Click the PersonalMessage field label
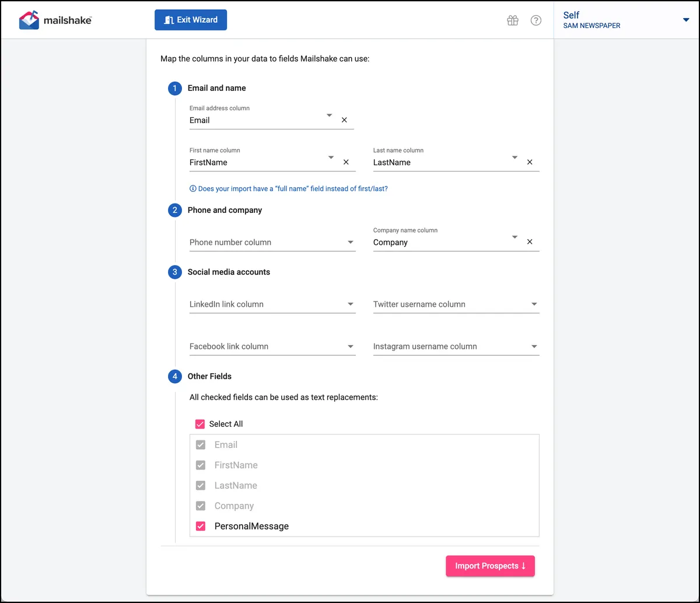 [251, 526]
